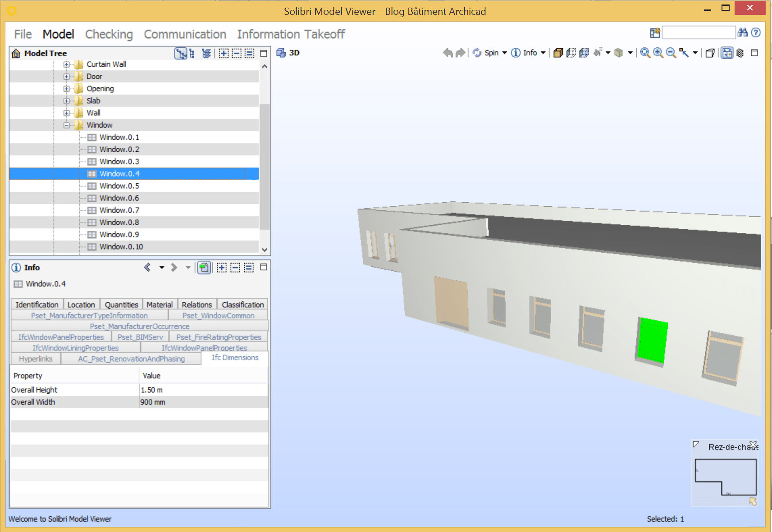
Task: Click the transparent blue cube icon
Action: (584, 53)
